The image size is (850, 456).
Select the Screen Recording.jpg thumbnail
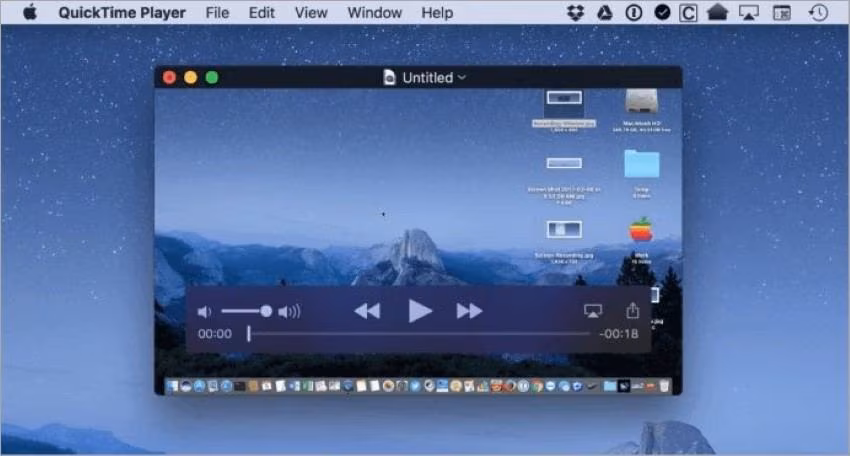[x=564, y=229]
